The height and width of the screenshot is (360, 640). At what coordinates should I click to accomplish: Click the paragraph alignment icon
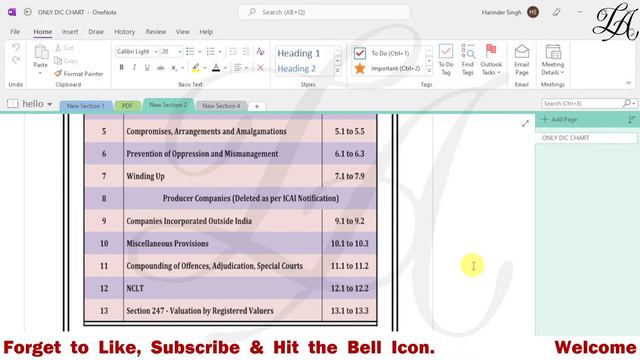click(238, 67)
